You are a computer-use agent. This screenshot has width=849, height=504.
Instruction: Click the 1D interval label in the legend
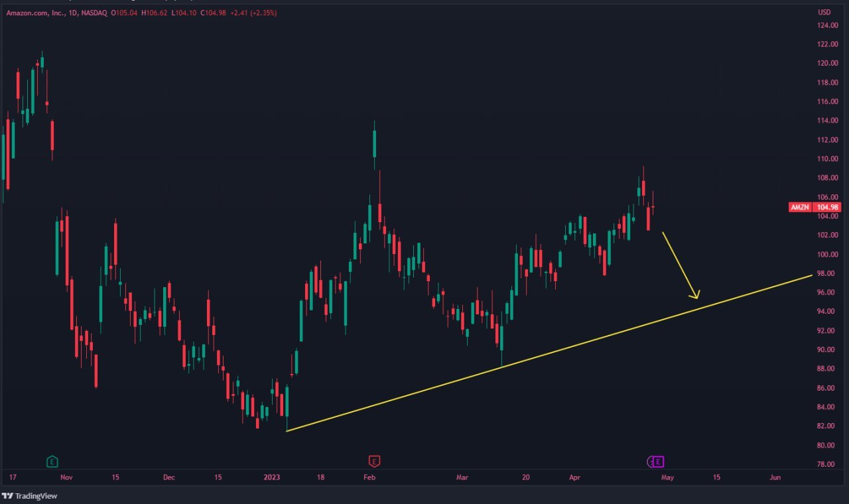[x=72, y=13]
